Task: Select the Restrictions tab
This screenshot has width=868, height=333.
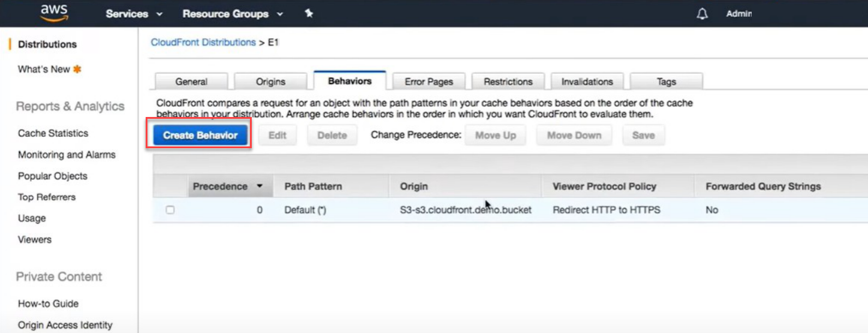Action: tap(508, 82)
